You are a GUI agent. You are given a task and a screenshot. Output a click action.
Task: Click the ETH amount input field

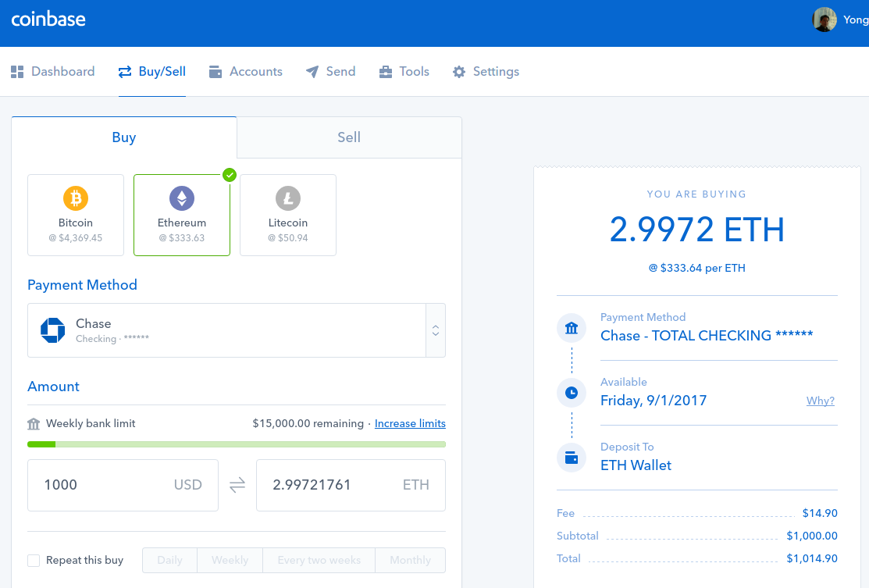(x=351, y=485)
